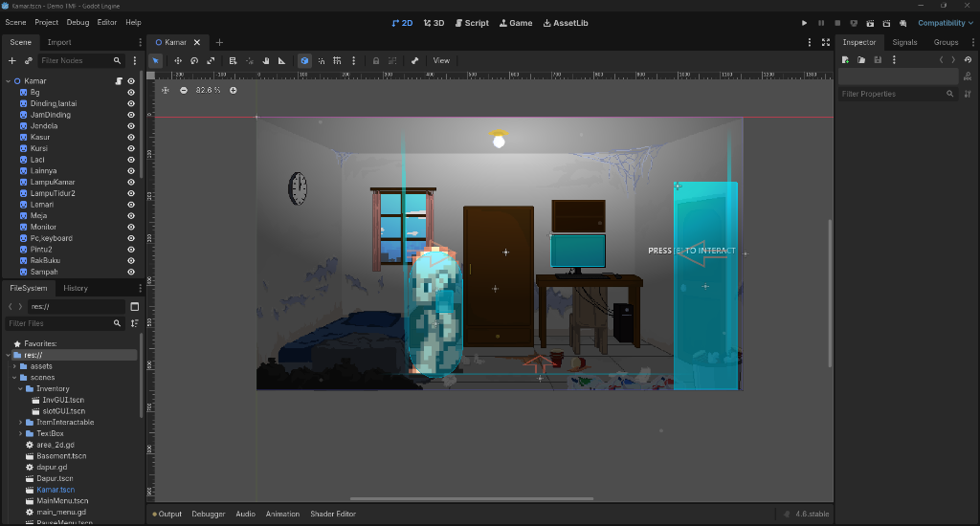Screen dimensions: 980x526
Task: Choose the Scale Mode tool
Action: pos(211,60)
